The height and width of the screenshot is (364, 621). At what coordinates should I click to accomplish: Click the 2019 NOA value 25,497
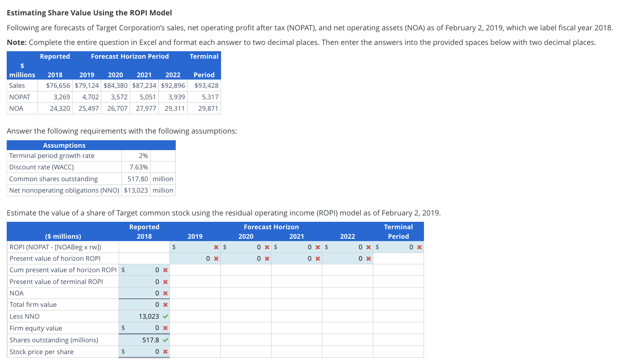(89, 108)
